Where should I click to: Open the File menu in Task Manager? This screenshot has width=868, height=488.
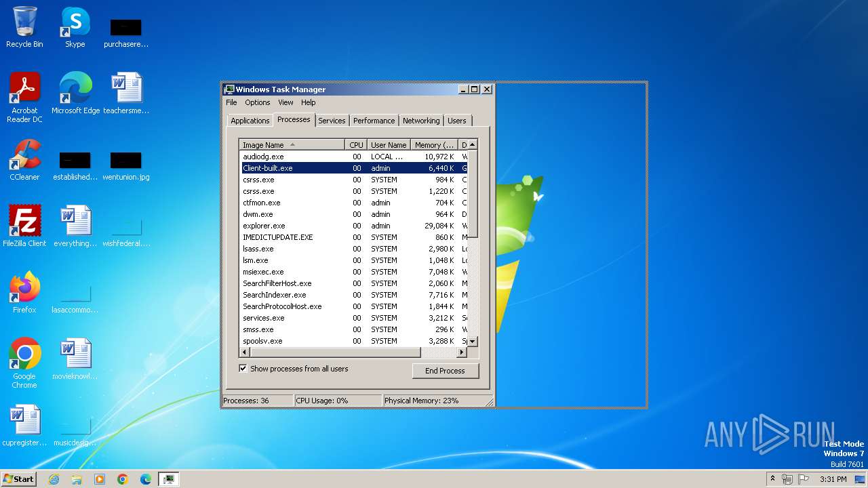[231, 102]
